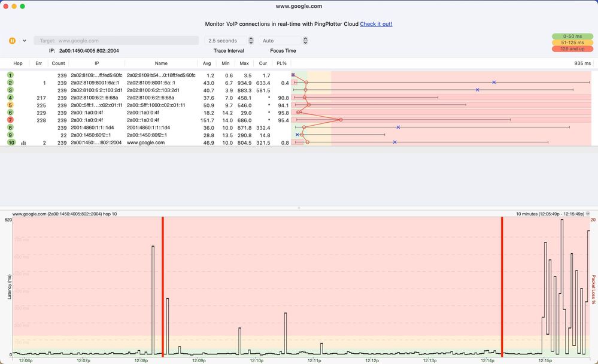Viewport: 598px width, 364px height.
Task: Click the blue X marker on hop 2 latency bar
Action: 494,83
